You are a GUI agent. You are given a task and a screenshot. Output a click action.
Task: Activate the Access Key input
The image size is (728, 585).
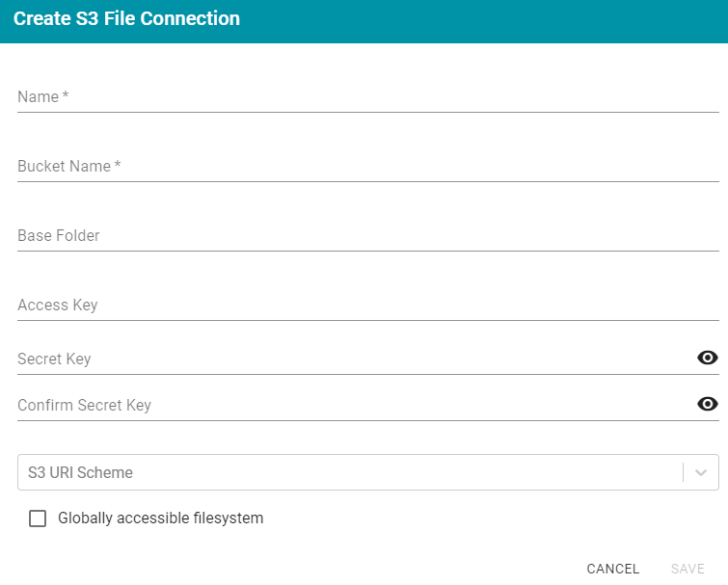click(x=368, y=306)
